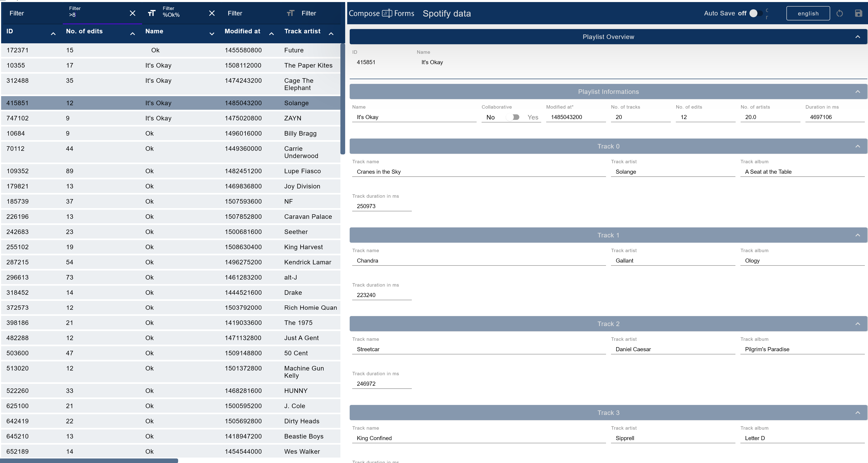The height and width of the screenshot is (463, 868).
Task: Click the reset/undo circular arrow icon
Action: click(x=839, y=13)
